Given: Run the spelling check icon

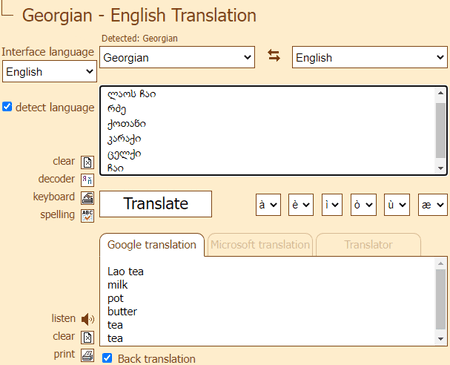Looking at the screenshot, I should click(87, 216).
